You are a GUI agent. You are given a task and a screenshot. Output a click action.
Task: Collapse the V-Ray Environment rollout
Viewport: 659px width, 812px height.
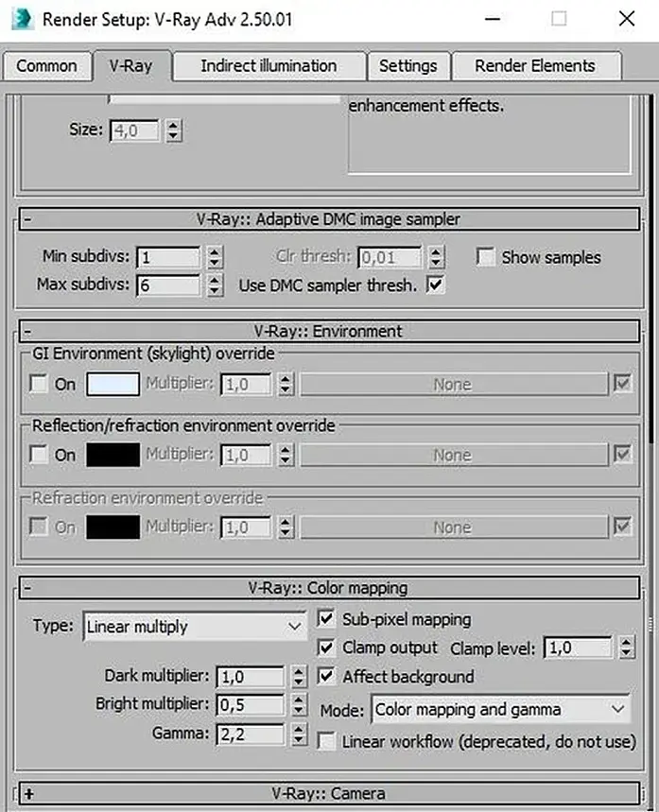(x=329, y=332)
